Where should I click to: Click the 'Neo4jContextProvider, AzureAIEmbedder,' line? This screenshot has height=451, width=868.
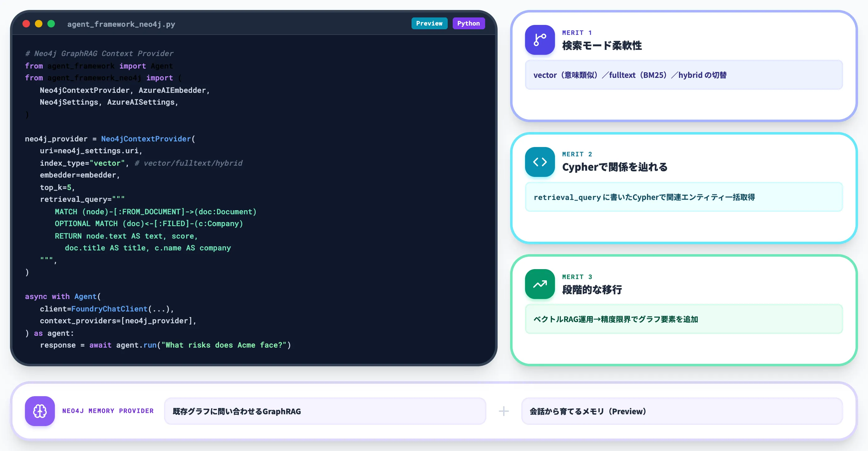[125, 90]
